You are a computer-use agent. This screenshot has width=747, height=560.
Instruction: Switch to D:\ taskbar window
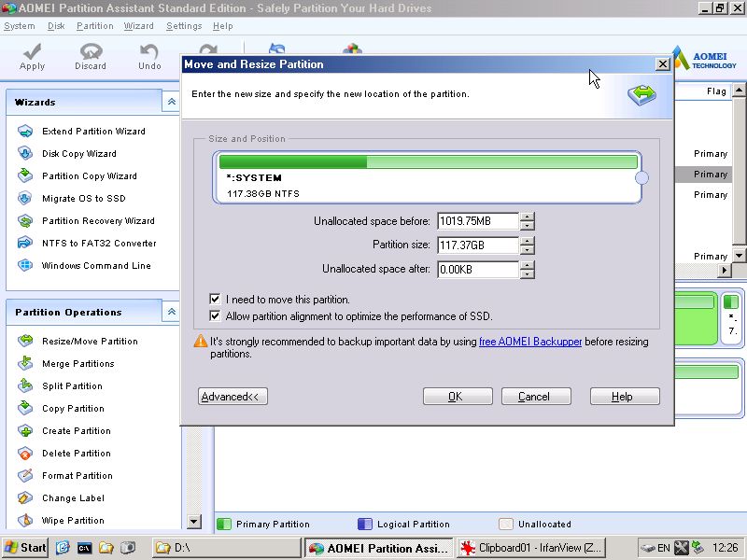(227, 548)
